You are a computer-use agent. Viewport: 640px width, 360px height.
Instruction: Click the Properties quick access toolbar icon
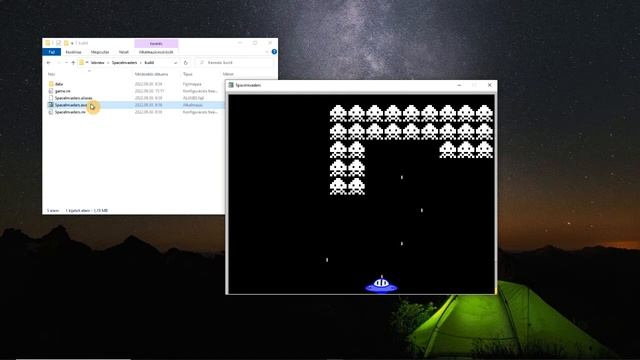pyautogui.click(x=58, y=43)
